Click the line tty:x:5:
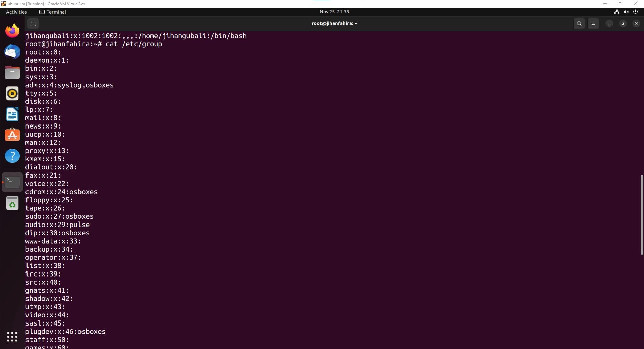The height and width of the screenshot is (349, 644). [41, 93]
